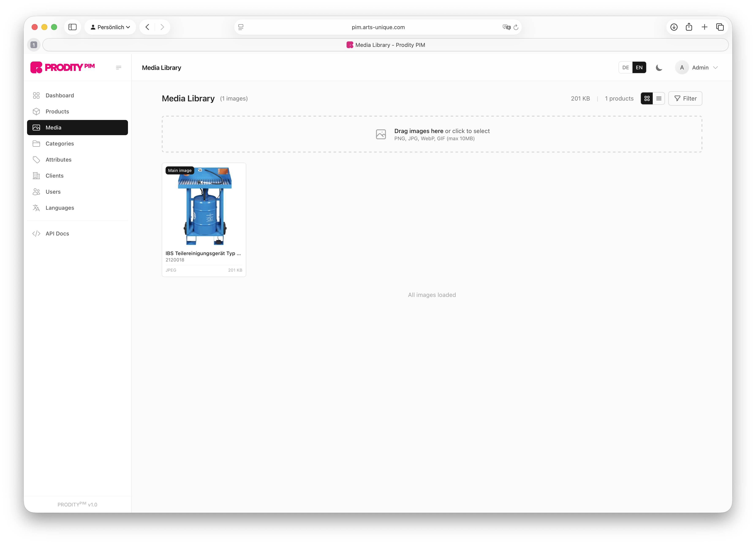This screenshot has width=756, height=544.
Task: Click the Safari page reload icon
Action: (x=516, y=27)
